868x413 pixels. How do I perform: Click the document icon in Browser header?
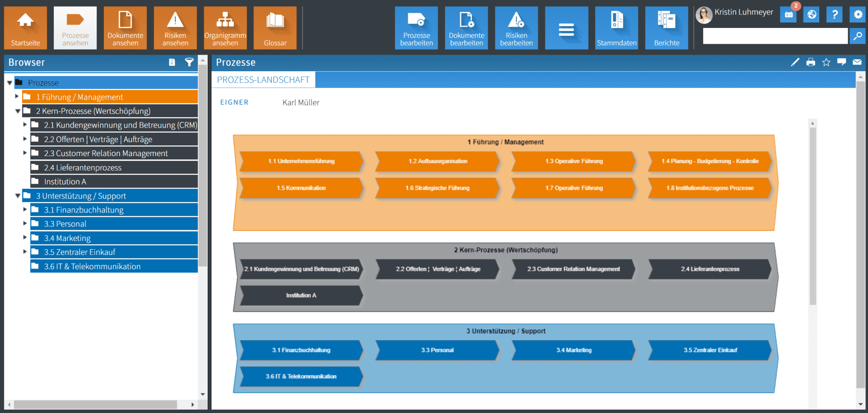pos(172,62)
